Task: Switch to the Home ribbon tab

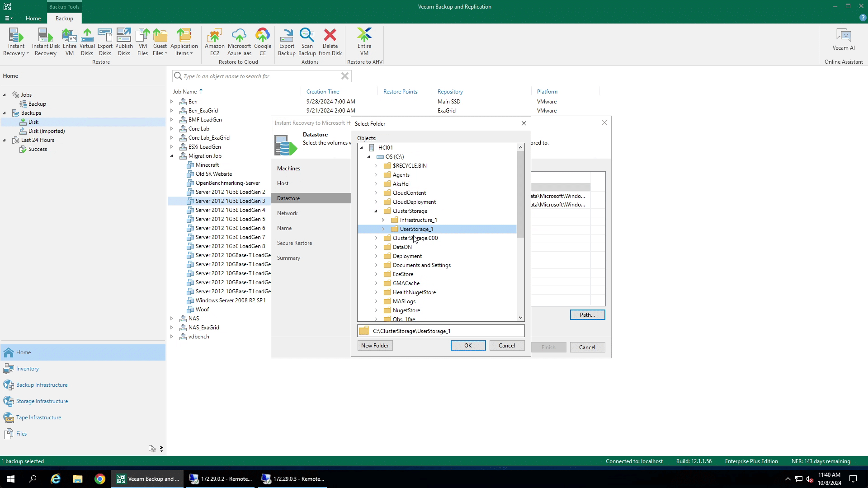Action: tap(33, 19)
